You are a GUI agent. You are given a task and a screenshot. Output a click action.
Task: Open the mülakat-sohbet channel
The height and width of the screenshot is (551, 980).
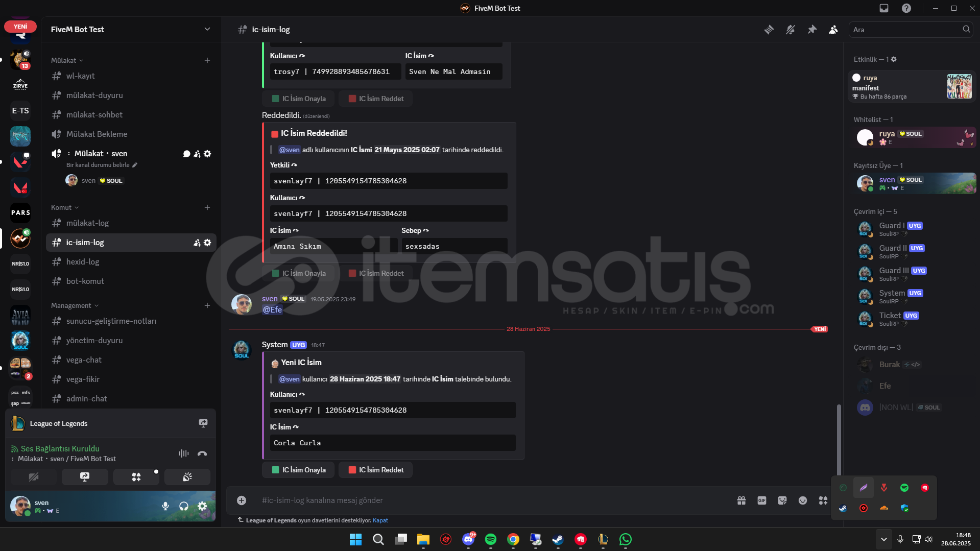(x=131, y=115)
